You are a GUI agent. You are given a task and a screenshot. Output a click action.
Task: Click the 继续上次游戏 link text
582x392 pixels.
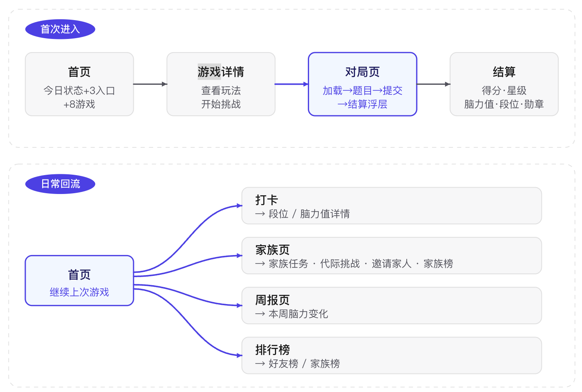tap(80, 292)
